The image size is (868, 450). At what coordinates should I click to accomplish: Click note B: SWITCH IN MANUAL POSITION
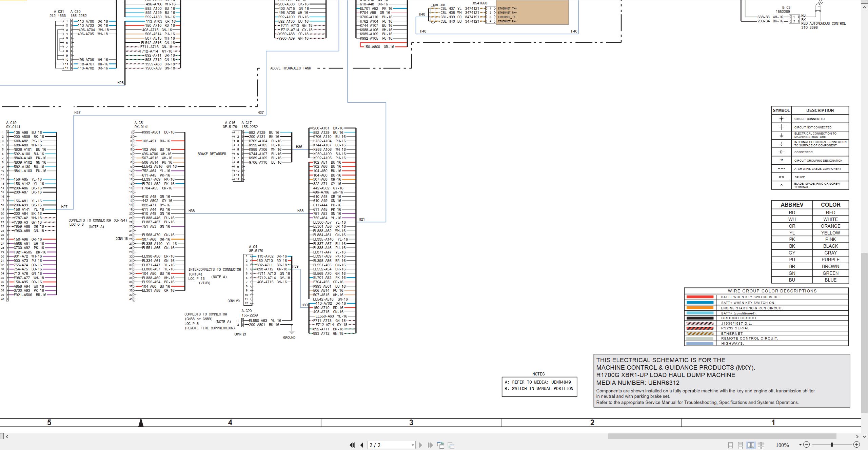click(x=539, y=389)
